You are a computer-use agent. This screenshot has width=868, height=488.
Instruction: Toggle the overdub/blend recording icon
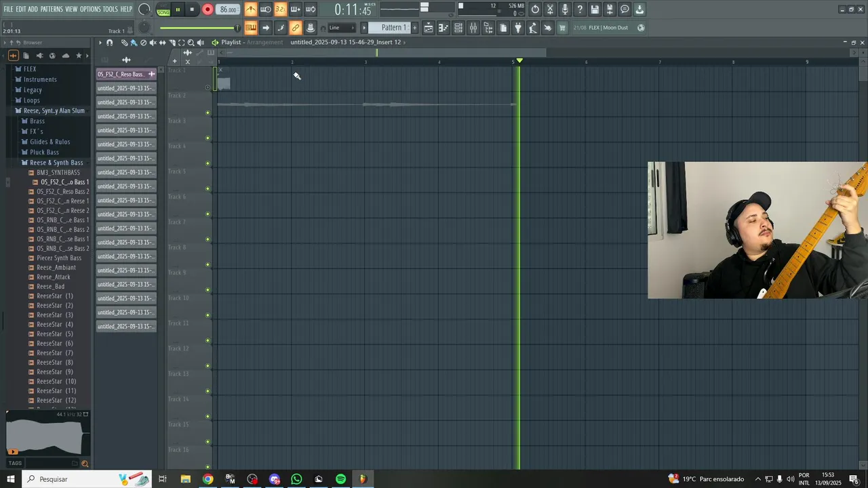coord(295,9)
